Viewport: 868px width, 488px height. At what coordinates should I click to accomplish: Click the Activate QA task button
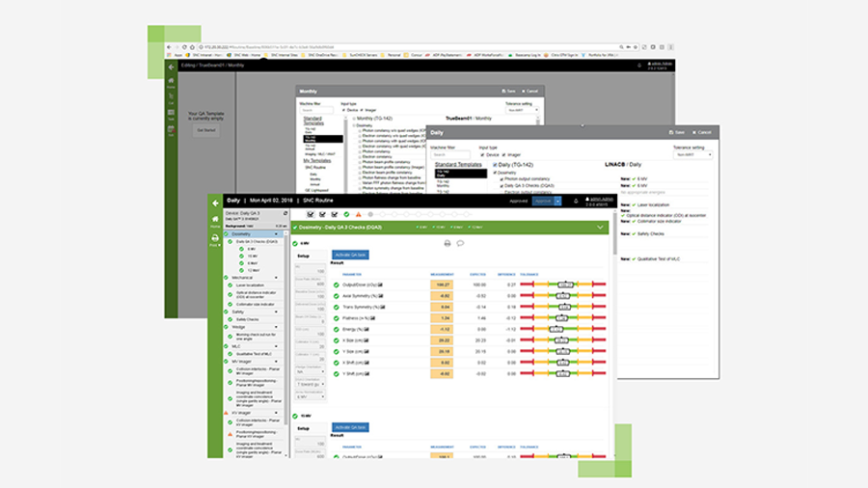350,255
